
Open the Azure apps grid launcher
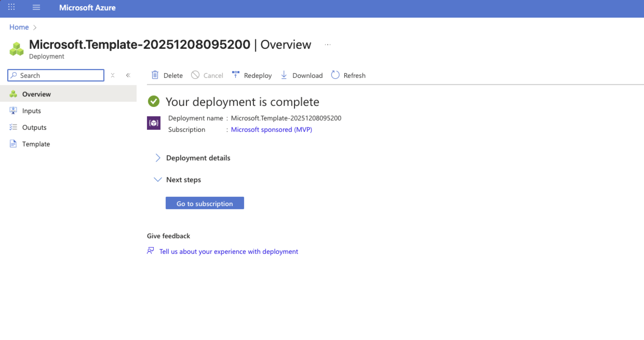11,7
